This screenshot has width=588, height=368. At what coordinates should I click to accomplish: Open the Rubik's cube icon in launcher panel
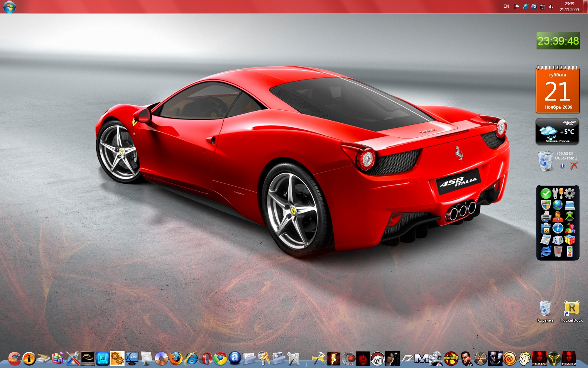[x=570, y=240]
